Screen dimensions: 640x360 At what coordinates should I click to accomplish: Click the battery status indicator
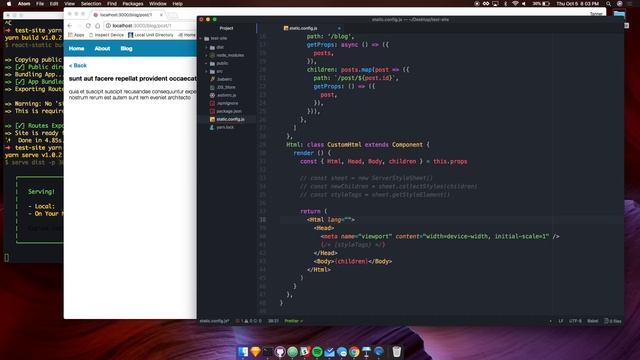[541, 3]
